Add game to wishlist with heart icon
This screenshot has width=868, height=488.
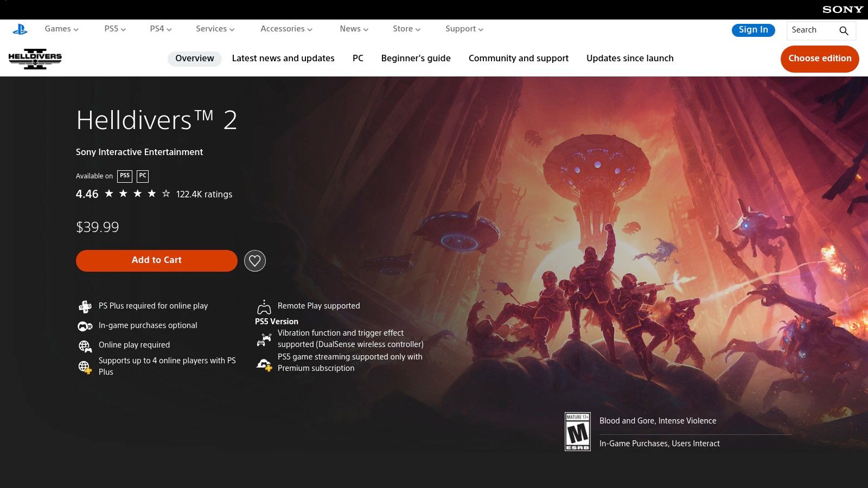point(254,261)
